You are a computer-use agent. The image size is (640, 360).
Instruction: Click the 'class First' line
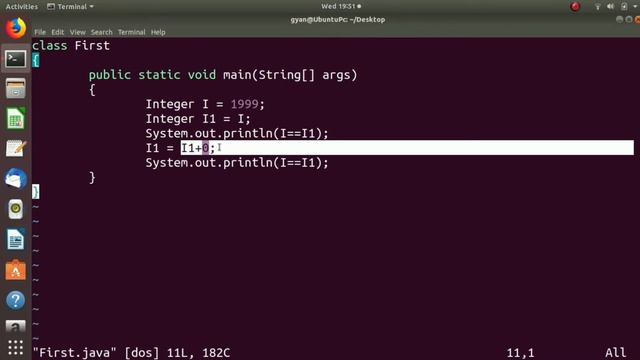71,45
